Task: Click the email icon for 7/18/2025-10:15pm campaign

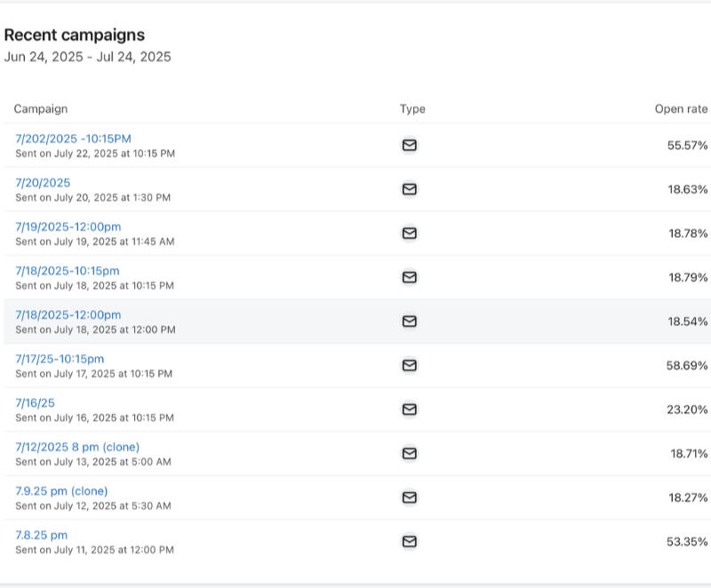Action: tap(410, 277)
